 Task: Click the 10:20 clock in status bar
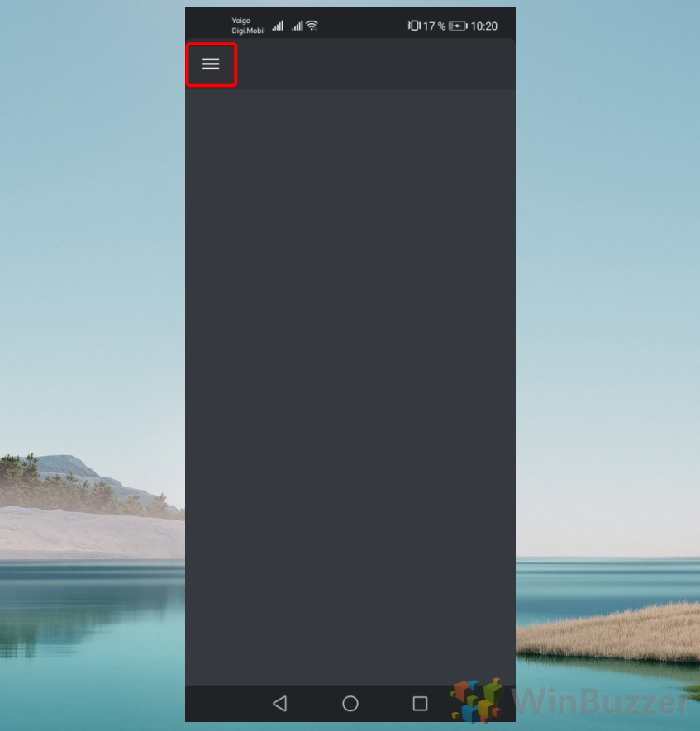(484, 26)
